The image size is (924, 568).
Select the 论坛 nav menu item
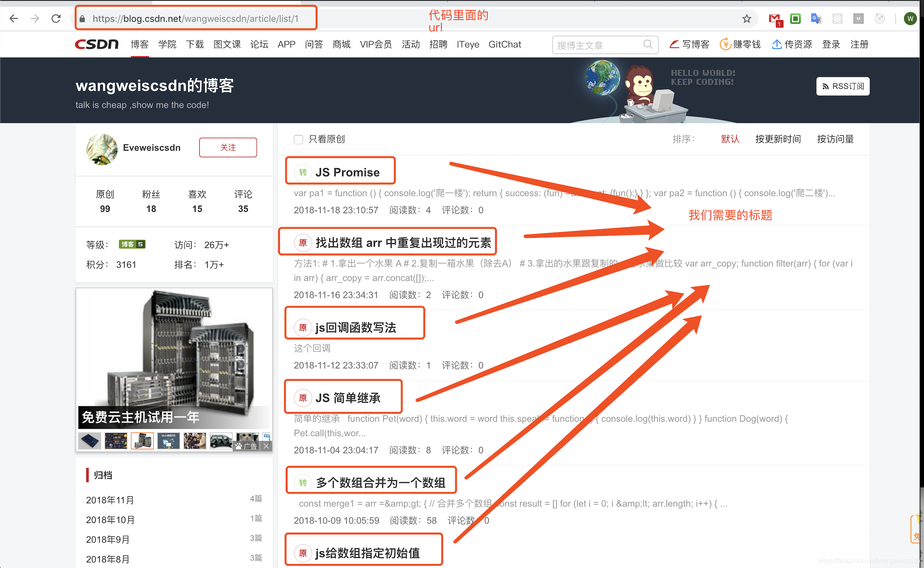259,44
